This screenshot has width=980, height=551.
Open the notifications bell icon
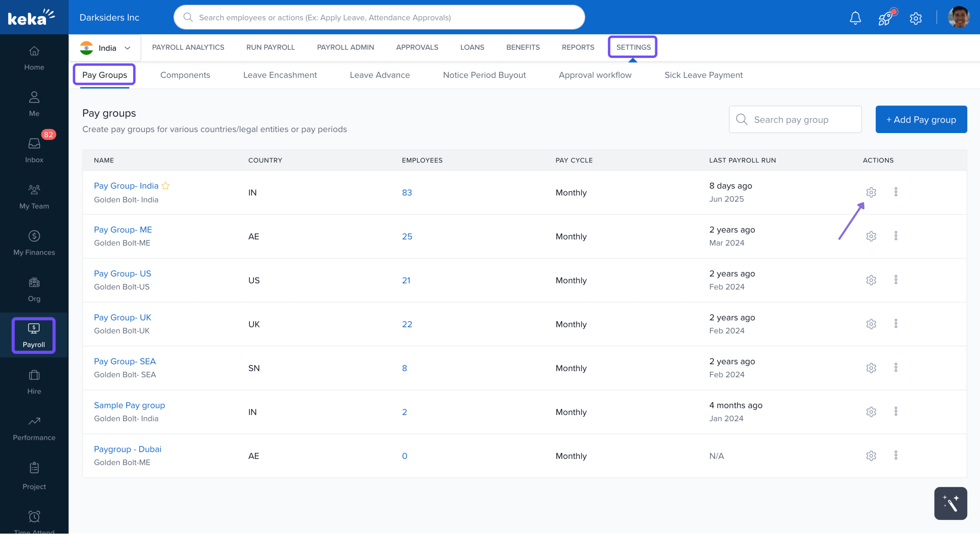tap(855, 17)
